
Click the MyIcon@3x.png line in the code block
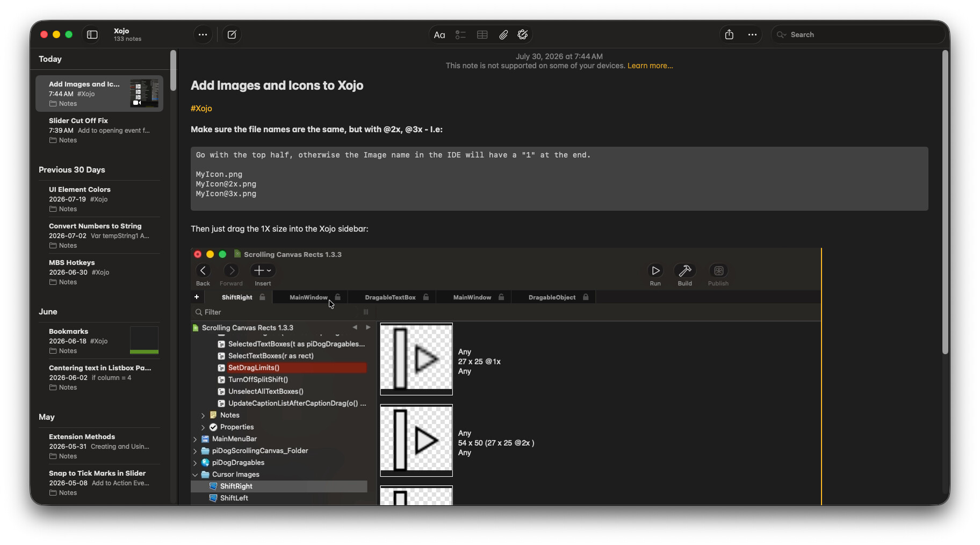226,193
